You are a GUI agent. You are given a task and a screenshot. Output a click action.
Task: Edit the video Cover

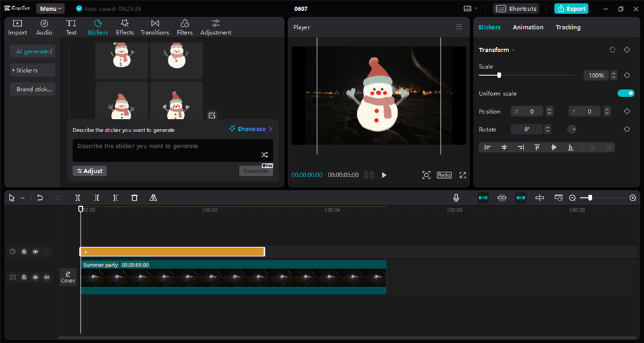[x=68, y=277]
